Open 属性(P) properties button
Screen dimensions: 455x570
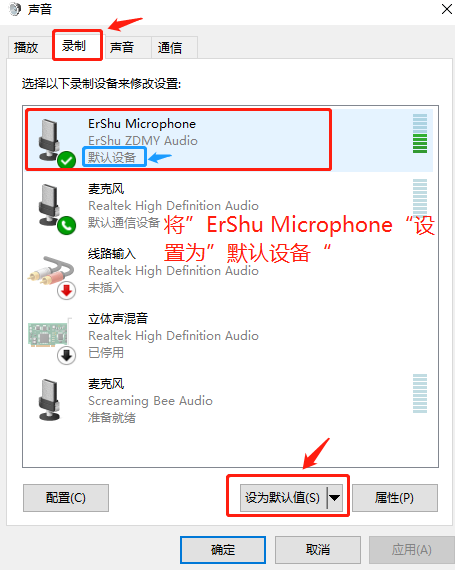[395, 498]
